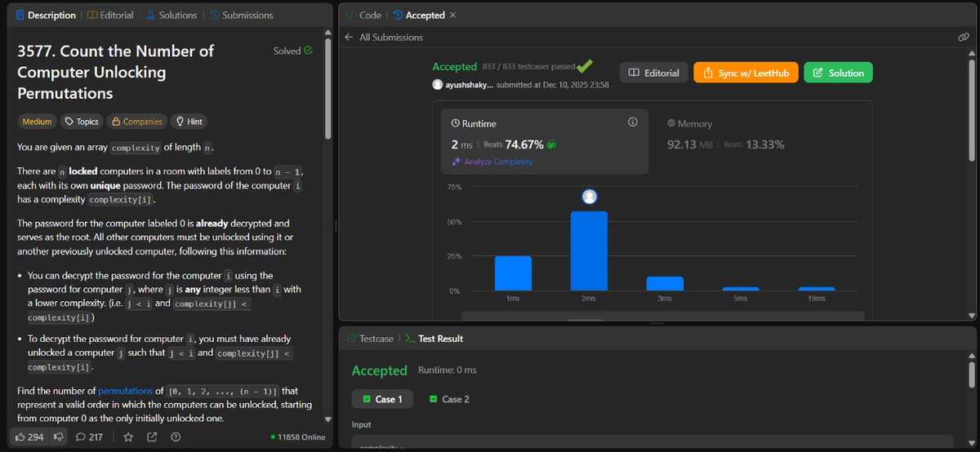Select the Accepted submission tab
The width and height of the screenshot is (980, 452).
point(418,15)
